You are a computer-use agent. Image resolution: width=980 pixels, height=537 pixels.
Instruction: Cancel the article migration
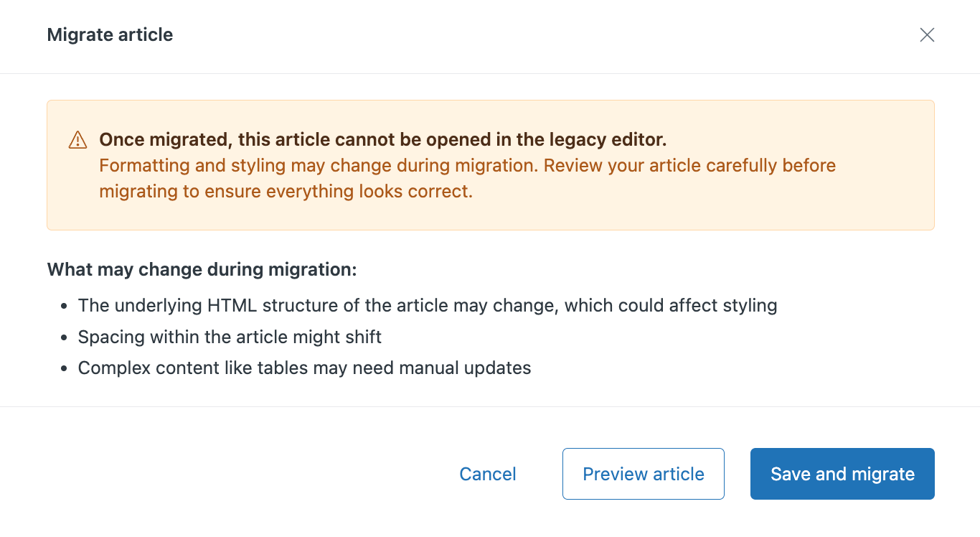point(488,474)
